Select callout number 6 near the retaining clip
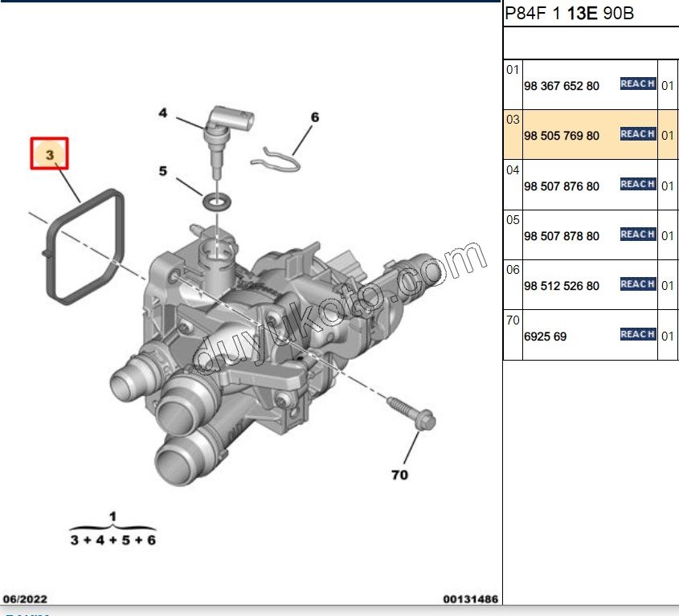The height and width of the screenshot is (616, 679). (x=314, y=117)
